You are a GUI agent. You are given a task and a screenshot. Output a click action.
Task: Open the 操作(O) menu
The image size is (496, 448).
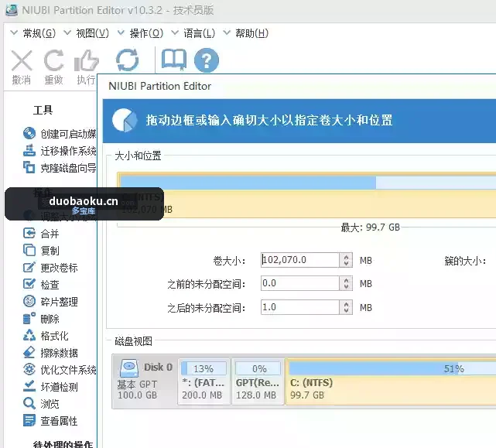coord(146,33)
